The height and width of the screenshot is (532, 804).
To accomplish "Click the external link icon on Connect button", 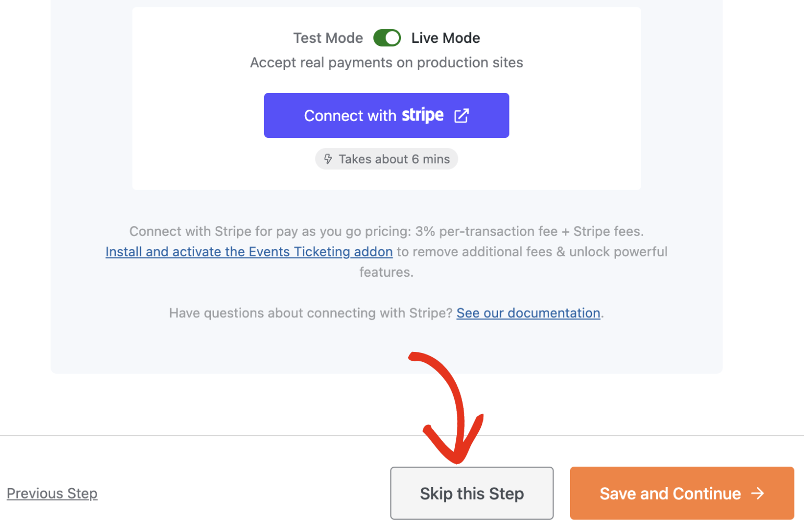I will [x=462, y=115].
